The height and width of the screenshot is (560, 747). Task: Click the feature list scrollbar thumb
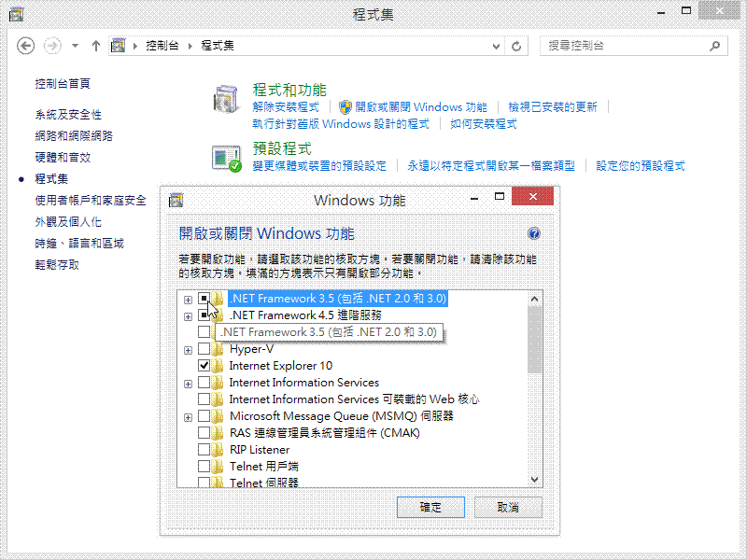click(534, 340)
